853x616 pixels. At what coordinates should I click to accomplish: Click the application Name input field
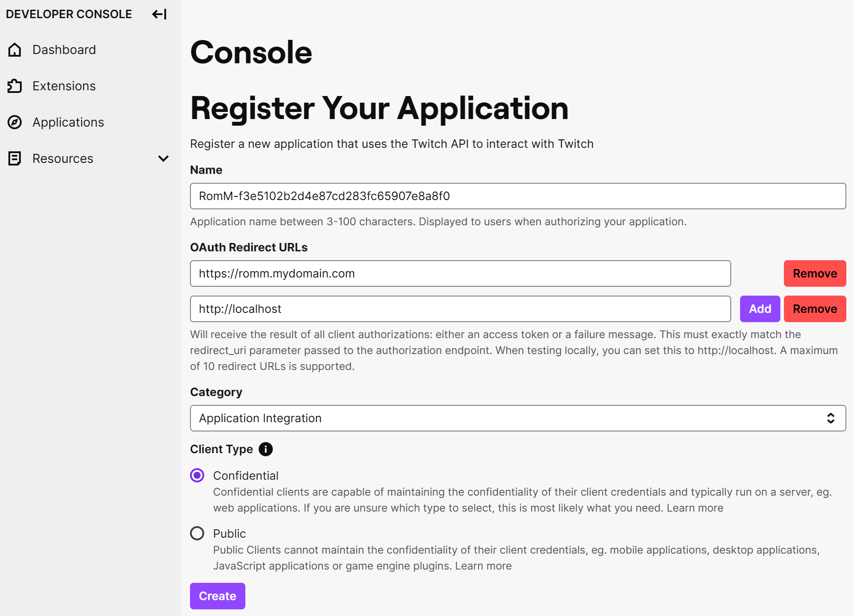[518, 196]
